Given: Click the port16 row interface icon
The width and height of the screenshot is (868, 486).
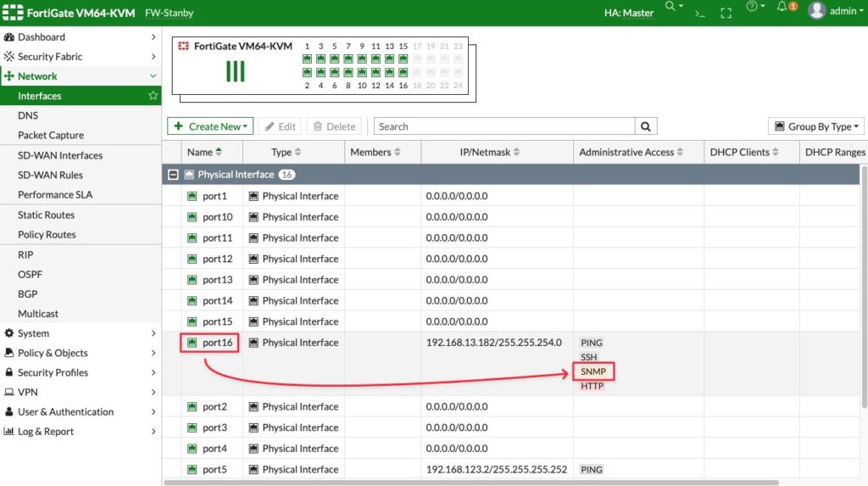Looking at the screenshot, I should (192, 343).
